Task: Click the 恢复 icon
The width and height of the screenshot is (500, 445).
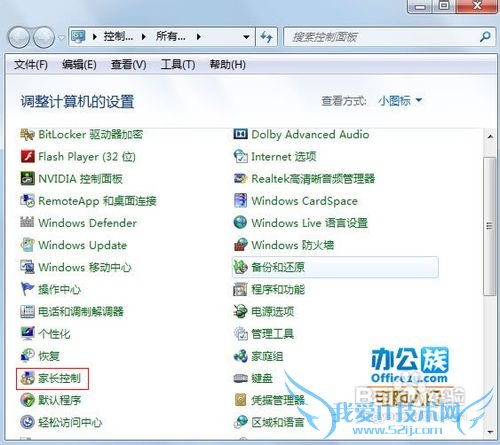Action: [x=27, y=356]
